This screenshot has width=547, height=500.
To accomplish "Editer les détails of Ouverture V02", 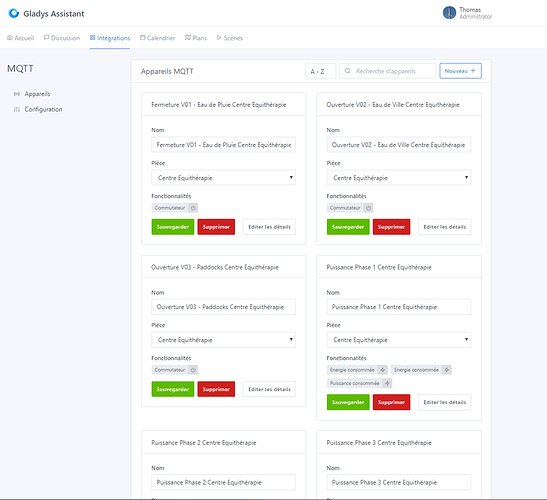I will point(445,227).
